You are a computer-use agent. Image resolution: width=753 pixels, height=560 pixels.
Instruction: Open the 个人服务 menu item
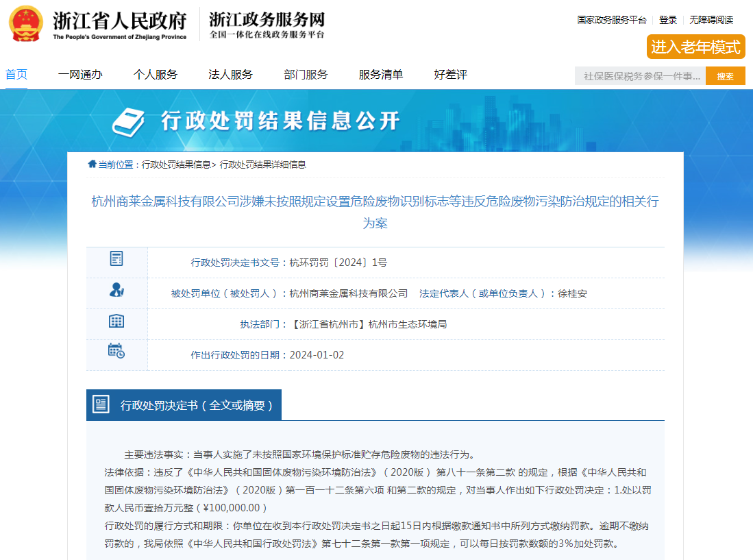click(155, 75)
